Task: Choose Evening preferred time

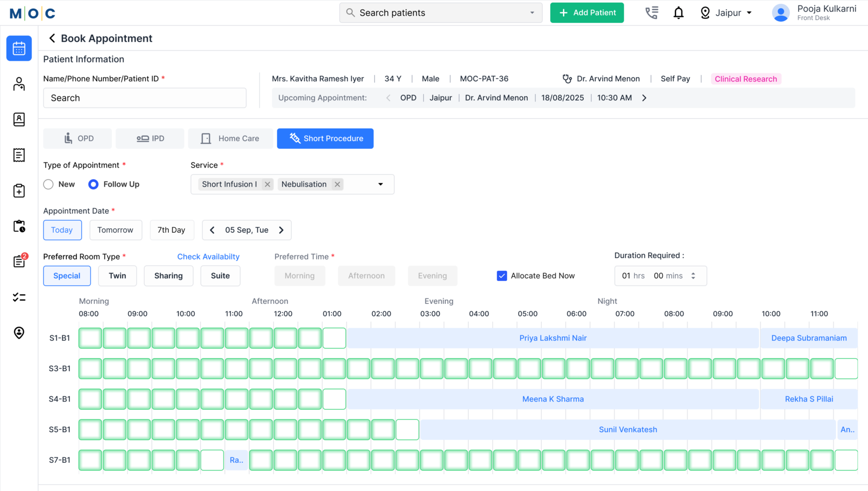Action: 432,276
